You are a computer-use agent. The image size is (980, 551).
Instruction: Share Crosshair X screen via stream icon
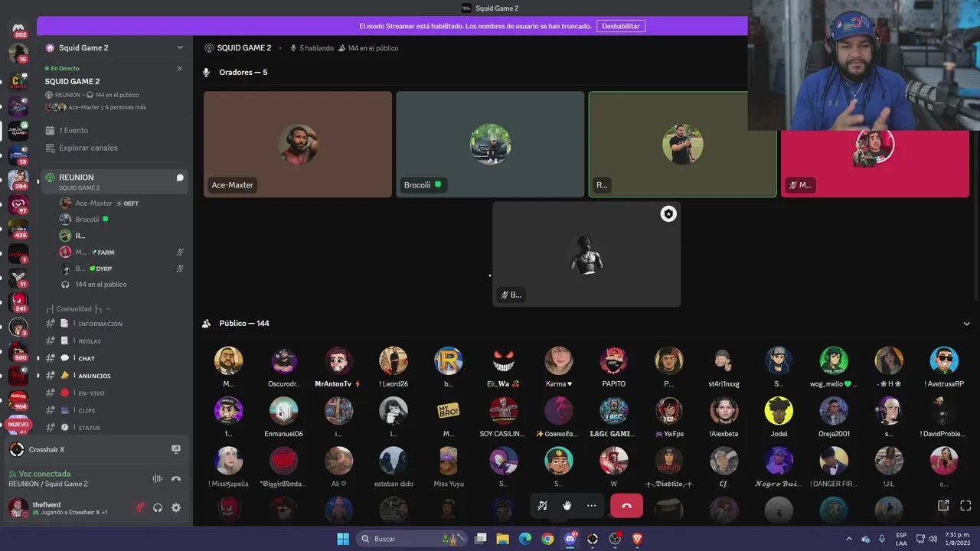point(176,450)
